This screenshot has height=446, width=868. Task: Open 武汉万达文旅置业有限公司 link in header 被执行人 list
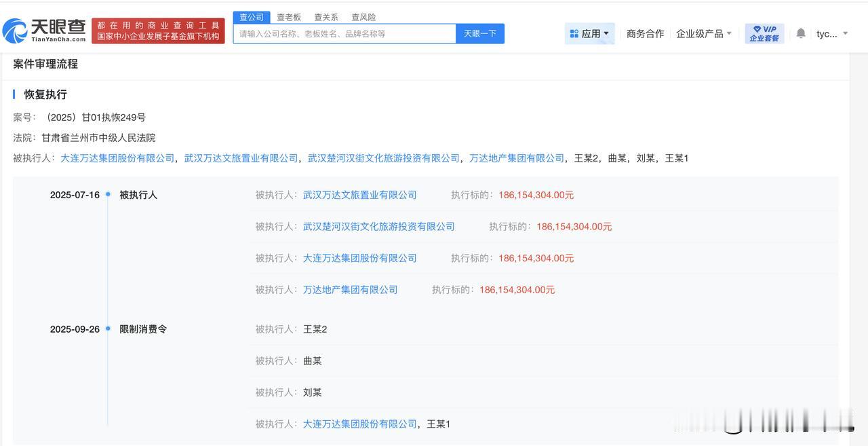241,158
